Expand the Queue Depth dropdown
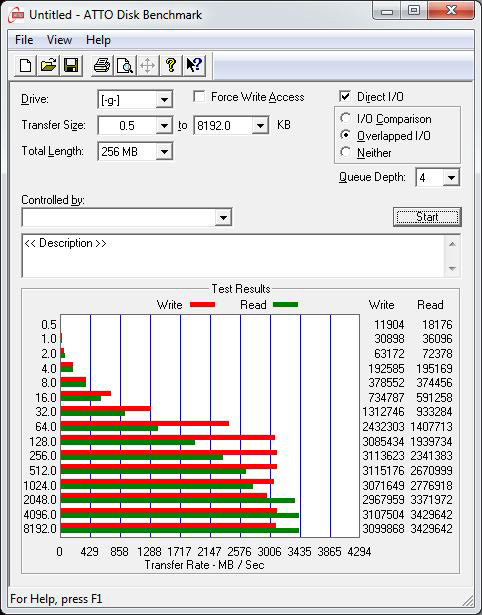 451,178
